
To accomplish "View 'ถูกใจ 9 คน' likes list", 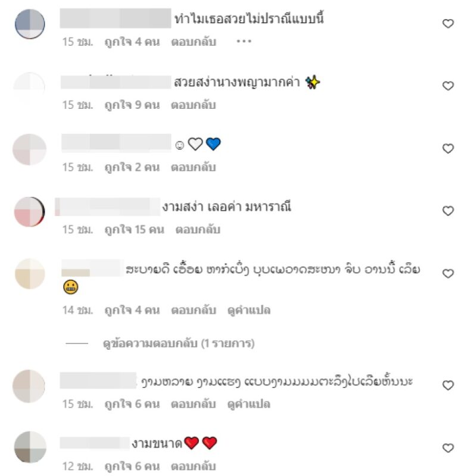I will coord(132,105).
